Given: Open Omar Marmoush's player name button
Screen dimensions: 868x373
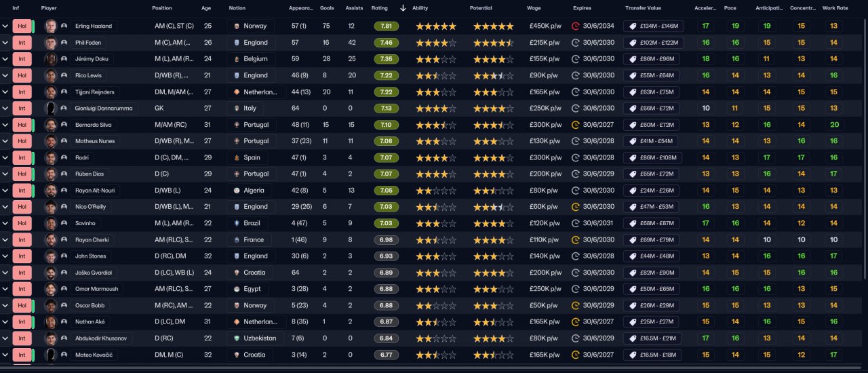Looking at the screenshot, I should click(96, 289).
